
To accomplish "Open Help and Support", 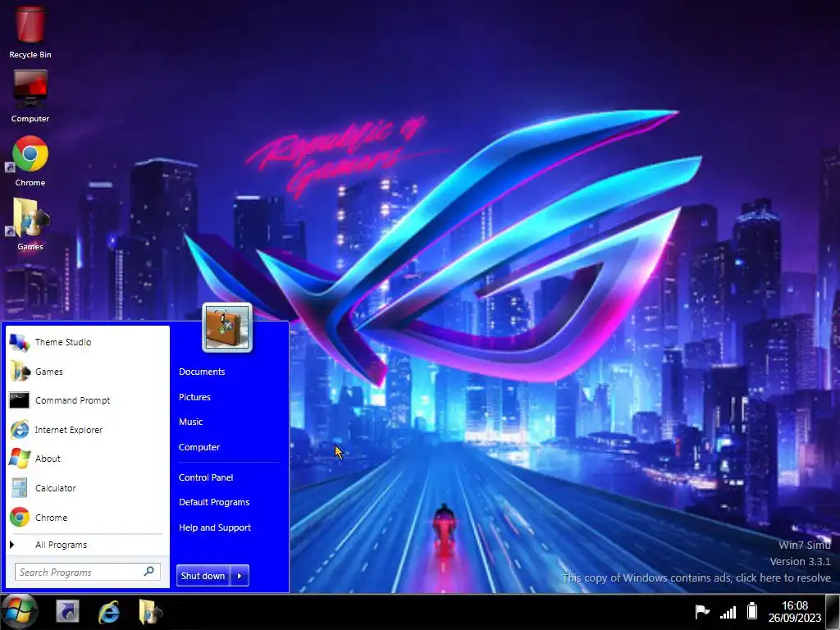I will tap(215, 527).
